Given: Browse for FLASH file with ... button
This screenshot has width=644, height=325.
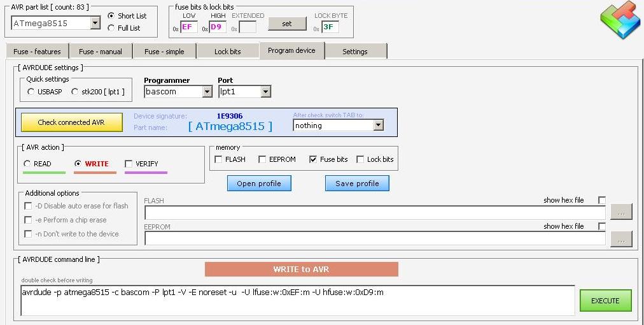Looking at the screenshot, I should tap(621, 212).
